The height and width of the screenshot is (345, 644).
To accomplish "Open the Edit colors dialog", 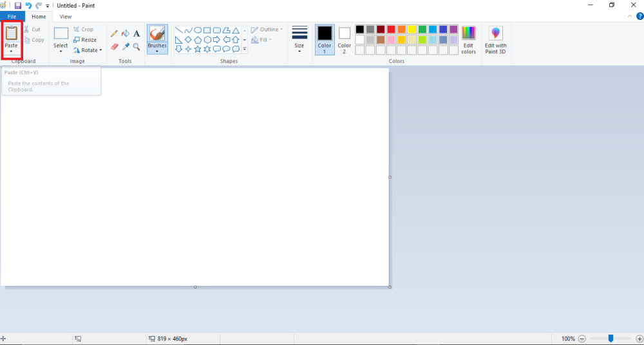I will [468, 40].
